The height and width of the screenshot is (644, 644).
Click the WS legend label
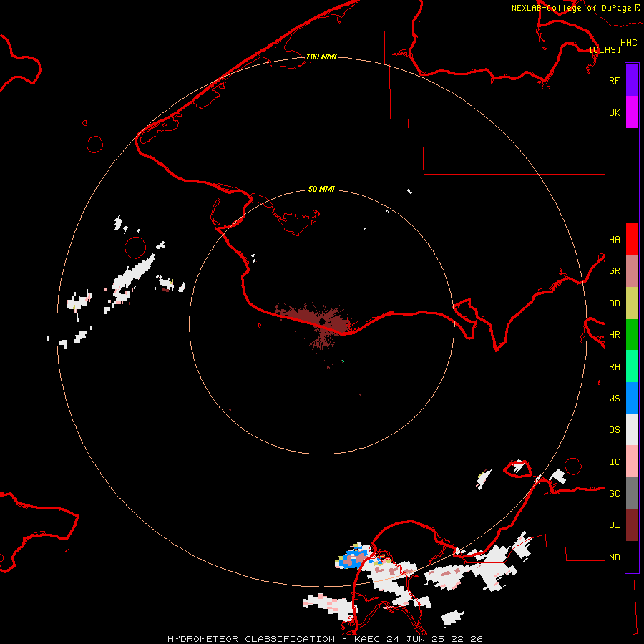click(x=614, y=398)
